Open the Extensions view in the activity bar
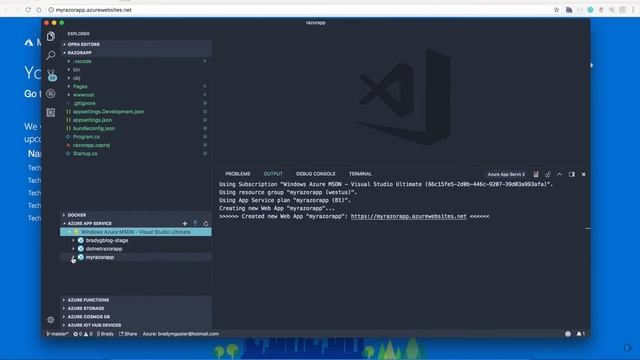640x360 pixels. 51,112
